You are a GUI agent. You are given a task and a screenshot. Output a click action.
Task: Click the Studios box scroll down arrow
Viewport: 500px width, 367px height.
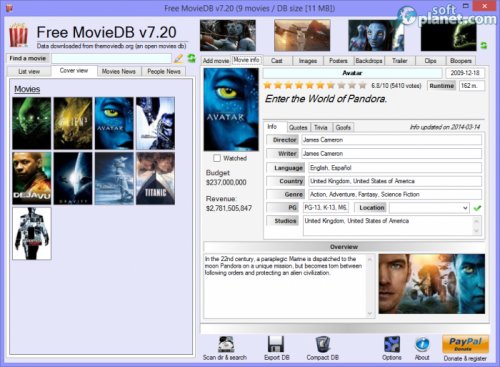click(477, 231)
